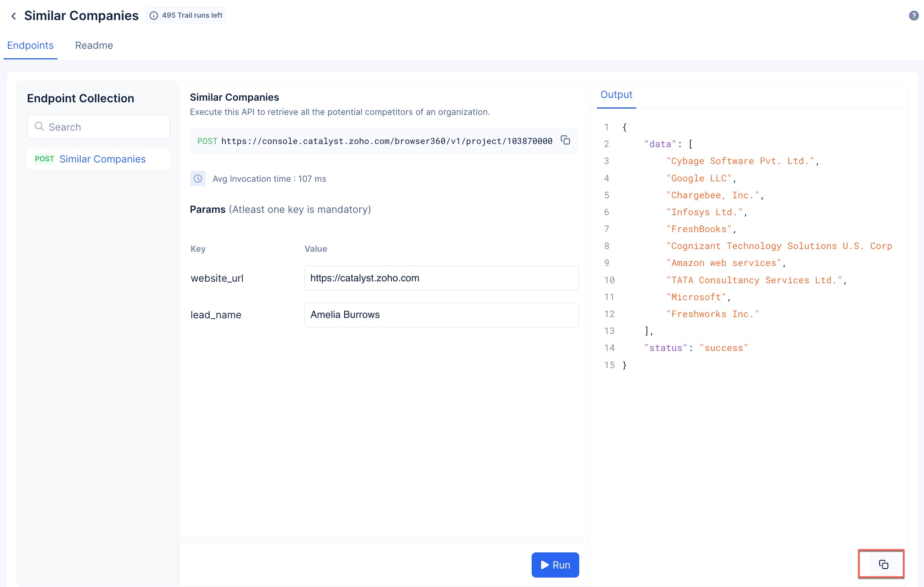Click the "TATA Consultancy Services Ltd." line

[x=756, y=280]
